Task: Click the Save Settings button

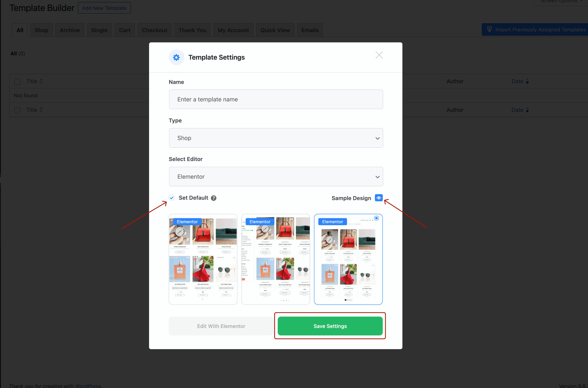Action: coord(330,326)
